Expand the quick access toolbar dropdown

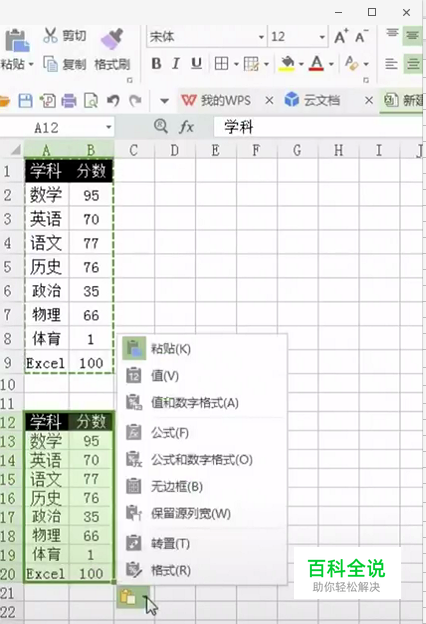click(x=164, y=101)
